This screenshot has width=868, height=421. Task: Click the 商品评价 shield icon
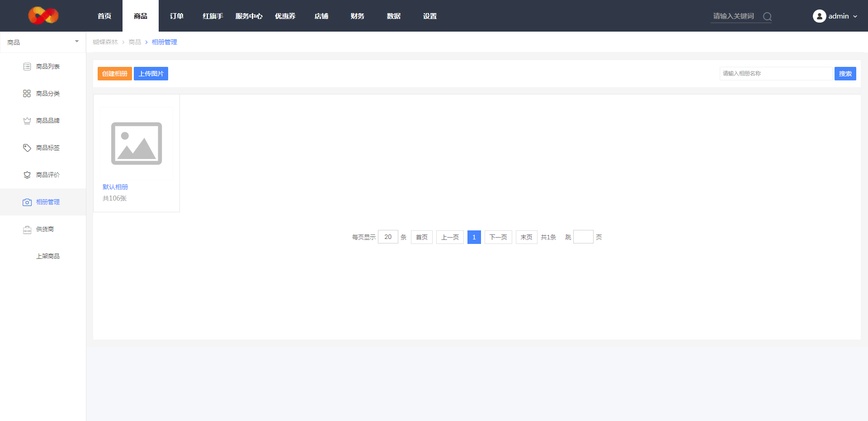pos(27,175)
